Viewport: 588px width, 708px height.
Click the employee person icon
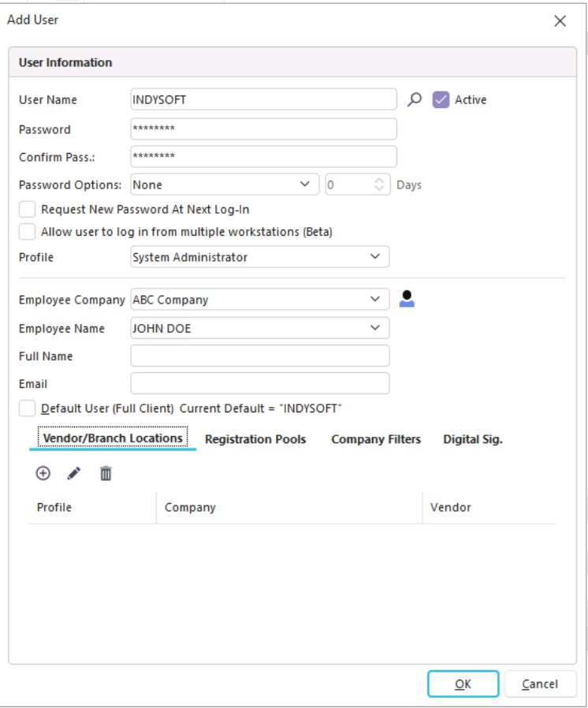tap(407, 300)
